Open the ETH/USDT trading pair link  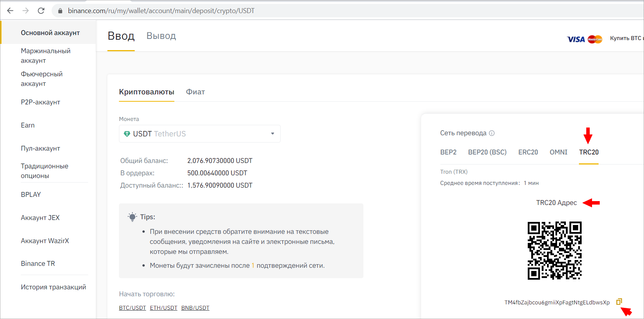coord(164,308)
